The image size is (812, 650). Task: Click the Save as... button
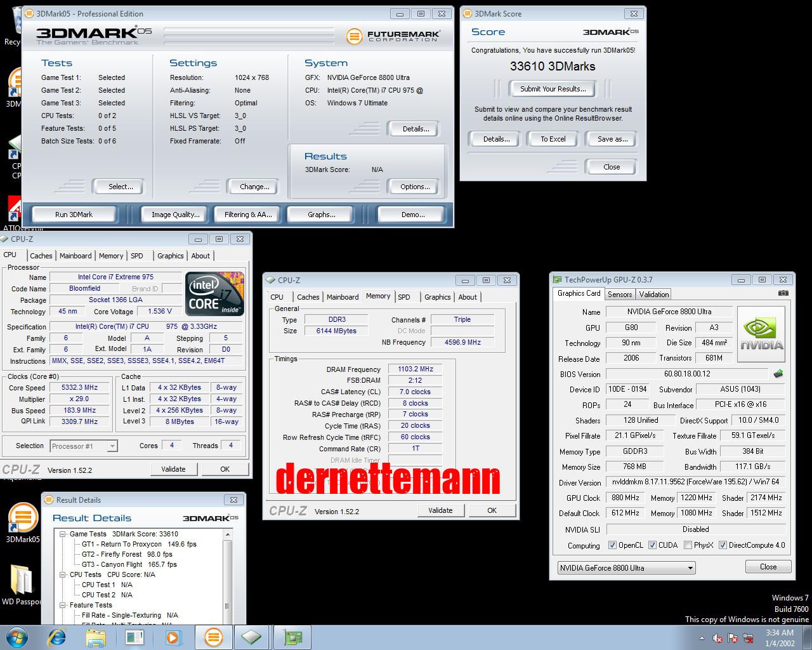coord(612,139)
